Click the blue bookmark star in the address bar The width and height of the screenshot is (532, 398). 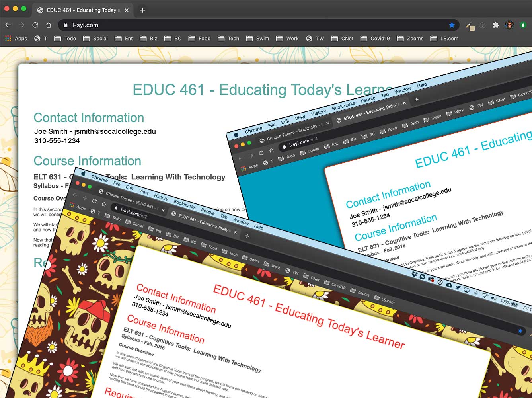click(x=452, y=25)
